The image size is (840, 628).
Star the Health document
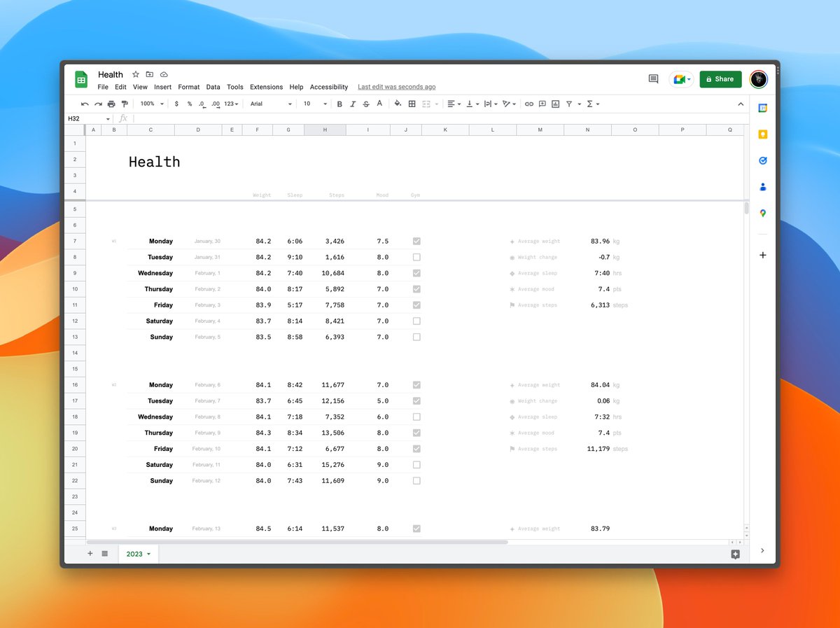click(136, 74)
